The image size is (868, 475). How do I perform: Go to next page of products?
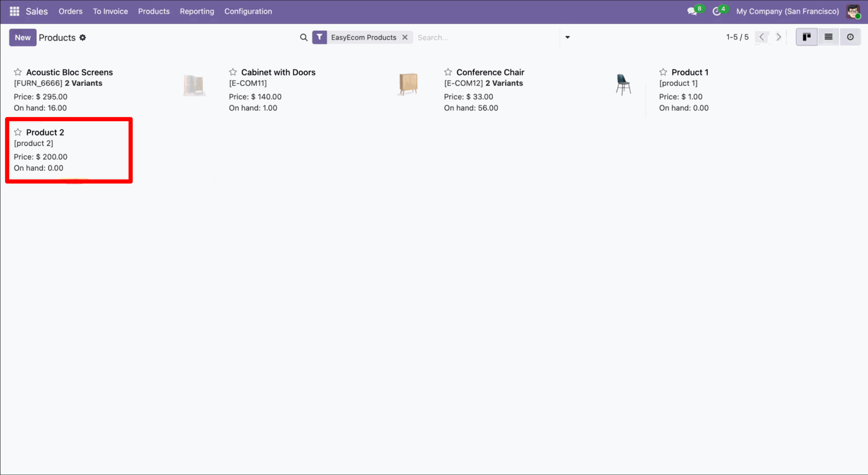coord(778,37)
